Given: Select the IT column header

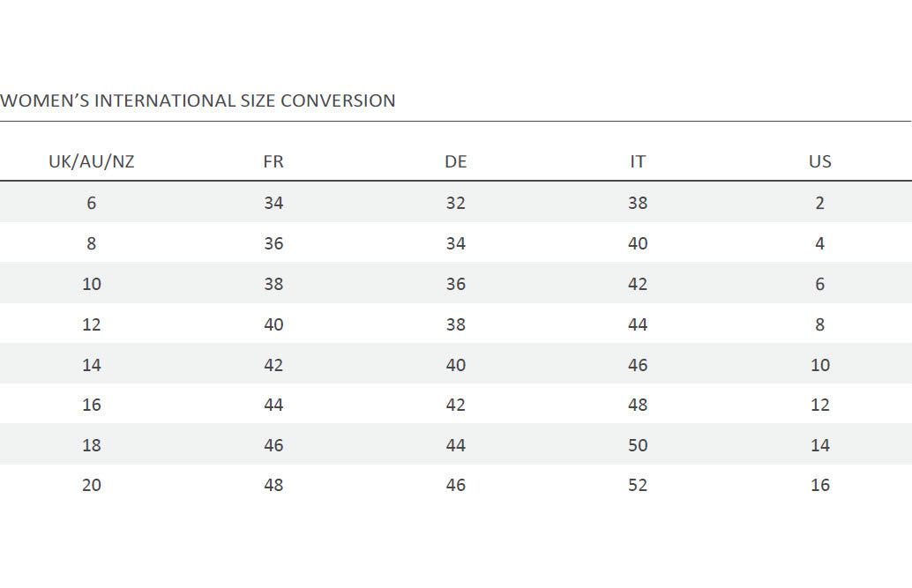Looking at the screenshot, I should 638,162.
